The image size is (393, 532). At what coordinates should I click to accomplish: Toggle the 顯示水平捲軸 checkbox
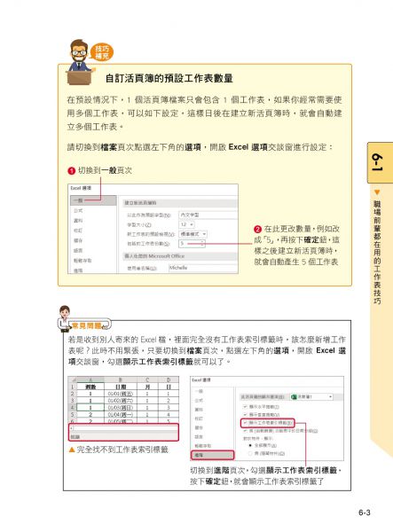click(245, 406)
